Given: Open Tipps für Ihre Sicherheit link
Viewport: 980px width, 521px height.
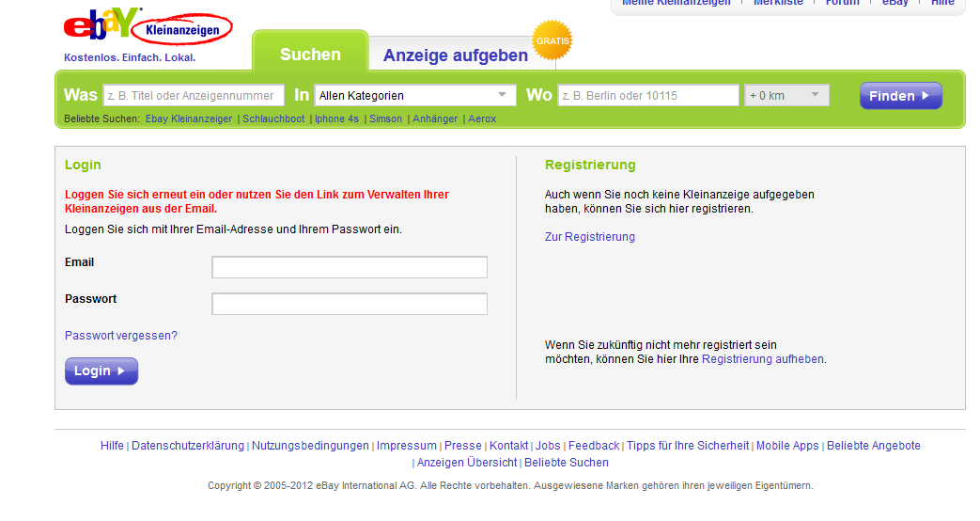Looking at the screenshot, I should (688, 446).
